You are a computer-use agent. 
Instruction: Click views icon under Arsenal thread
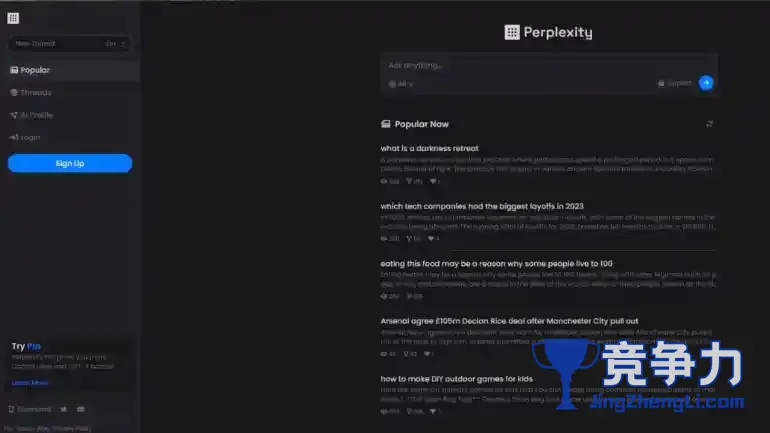(x=384, y=354)
